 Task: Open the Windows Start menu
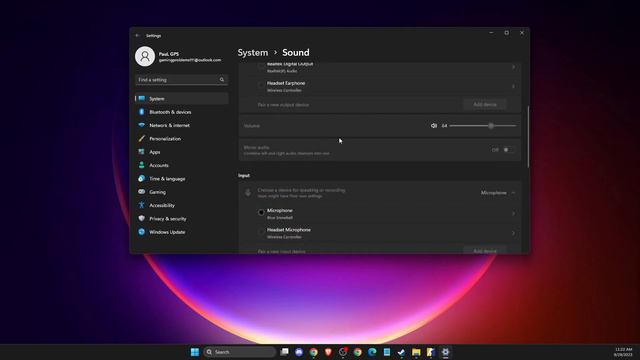click(195, 352)
